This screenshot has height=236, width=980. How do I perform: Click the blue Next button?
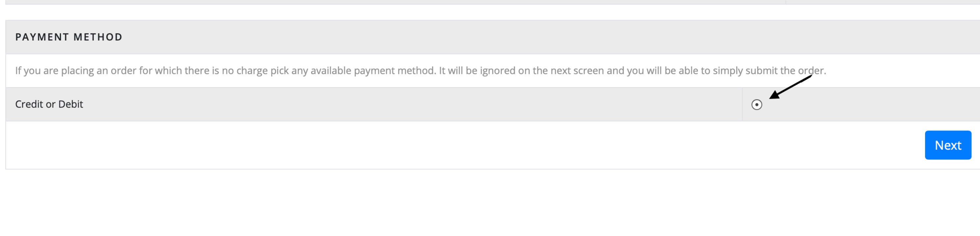tap(948, 145)
